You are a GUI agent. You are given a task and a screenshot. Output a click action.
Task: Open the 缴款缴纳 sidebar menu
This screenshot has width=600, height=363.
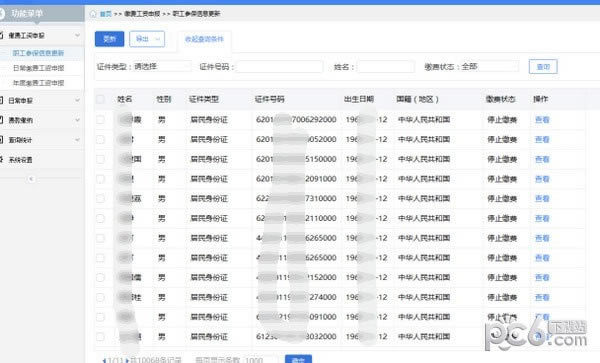tap(21, 120)
